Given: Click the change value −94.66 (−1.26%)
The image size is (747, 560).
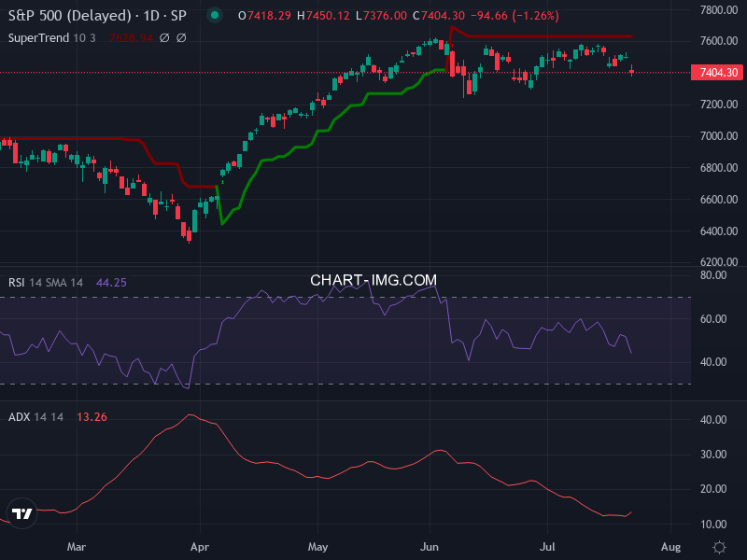Looking at the screenshot, I should point(514,16).
